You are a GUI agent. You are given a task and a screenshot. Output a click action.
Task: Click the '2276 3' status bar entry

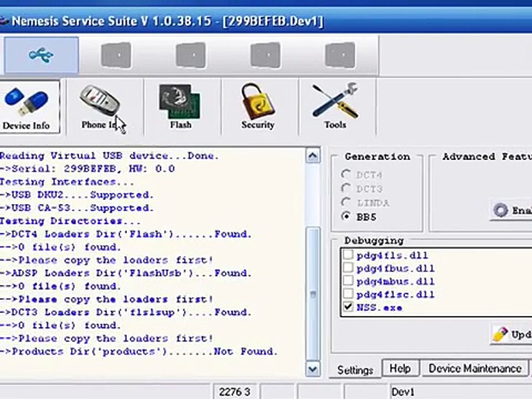[x=235, y=392]
